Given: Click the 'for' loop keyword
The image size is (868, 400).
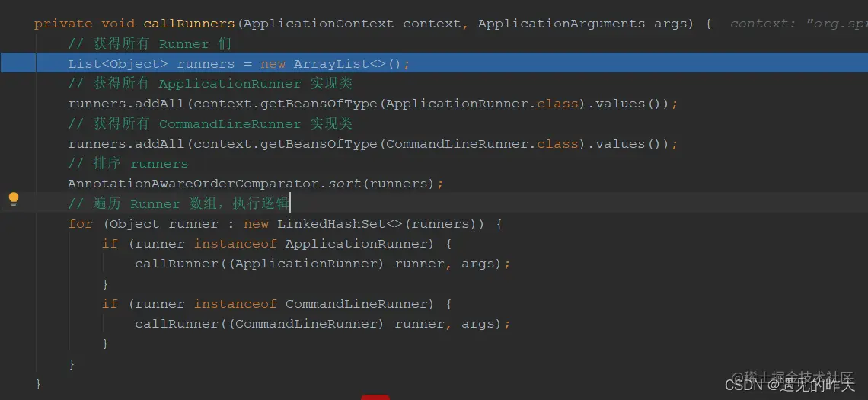Looking at the screenshot, I should [x=80, y=224].
